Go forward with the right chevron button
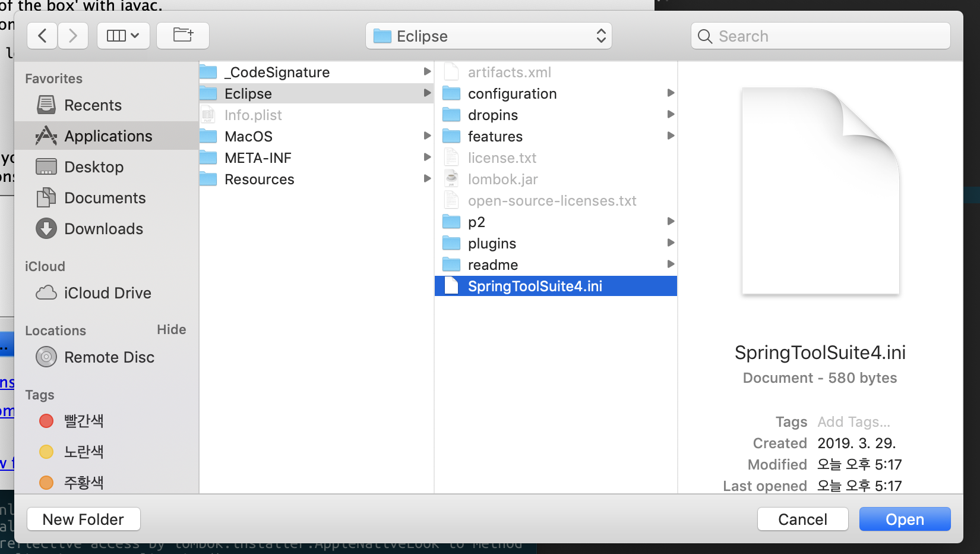 (x=73, y=36)
